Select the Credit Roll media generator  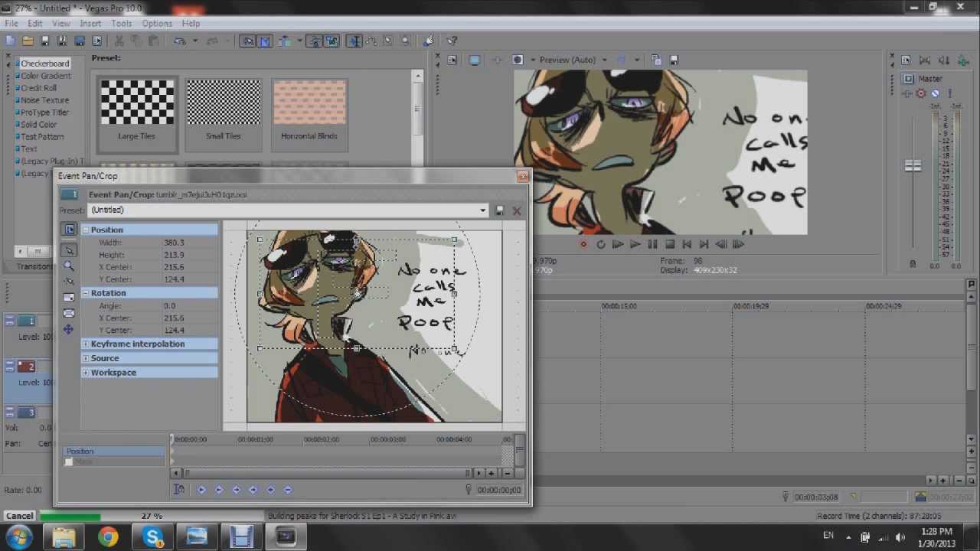[x=38, y=88]
